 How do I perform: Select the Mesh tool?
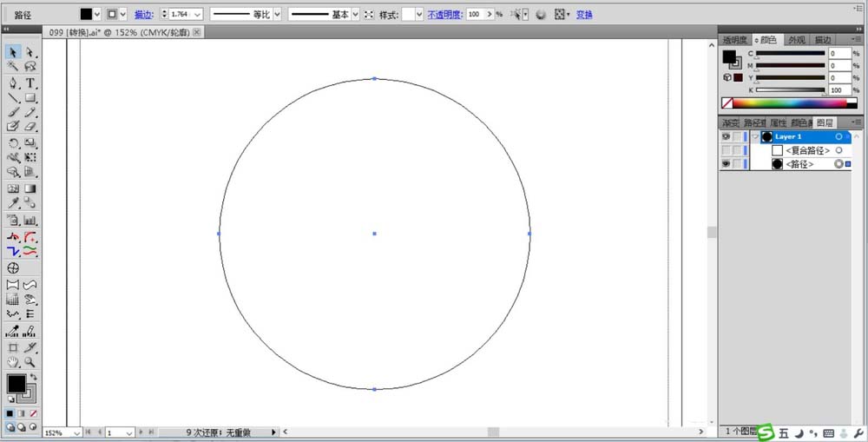[13, 189]
